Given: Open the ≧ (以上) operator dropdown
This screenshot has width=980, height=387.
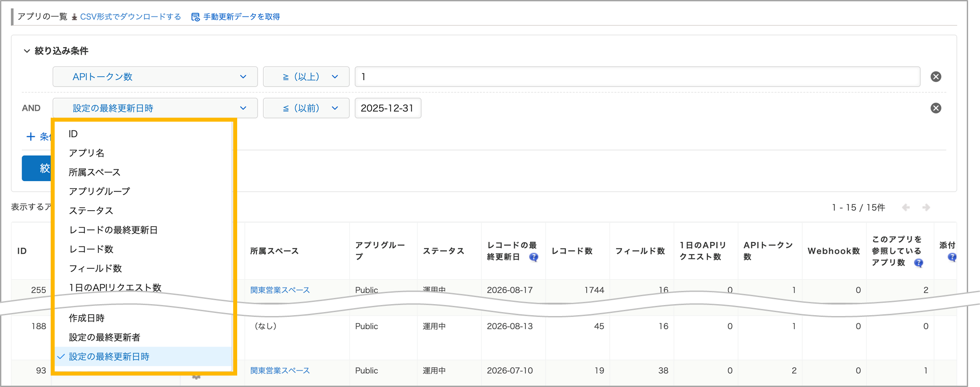Looking at the screenshot, I should (306, 77).
